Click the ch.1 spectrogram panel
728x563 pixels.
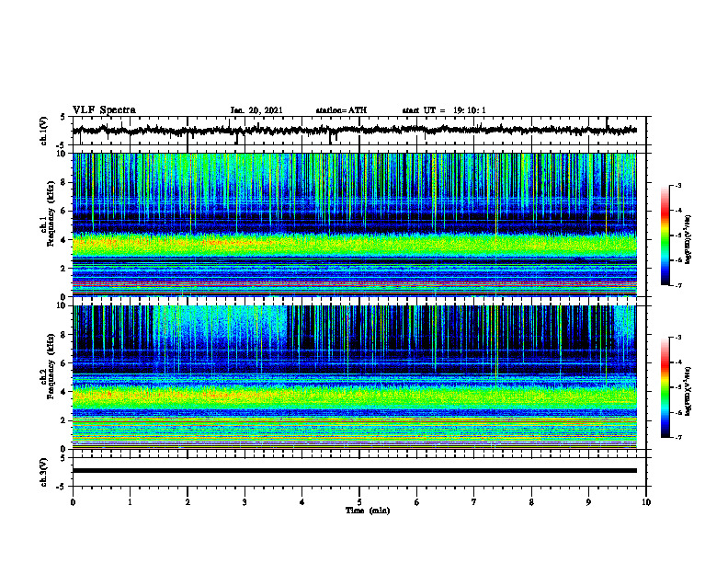tap(355, 224)
